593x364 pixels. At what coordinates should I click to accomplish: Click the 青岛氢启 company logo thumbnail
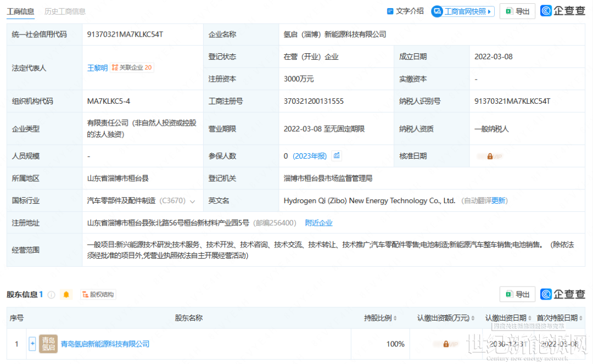tap(48, 344)
